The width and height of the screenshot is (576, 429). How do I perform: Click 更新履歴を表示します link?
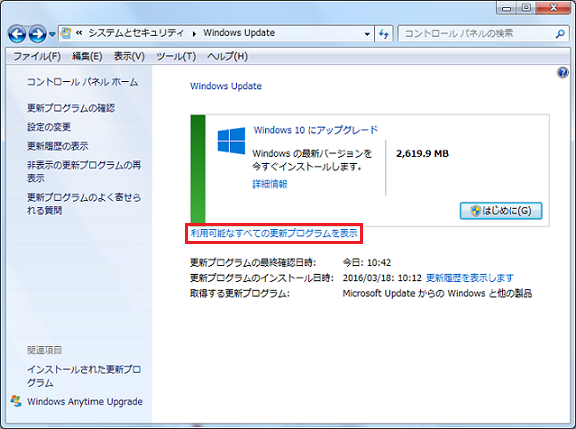pos(470,278)
